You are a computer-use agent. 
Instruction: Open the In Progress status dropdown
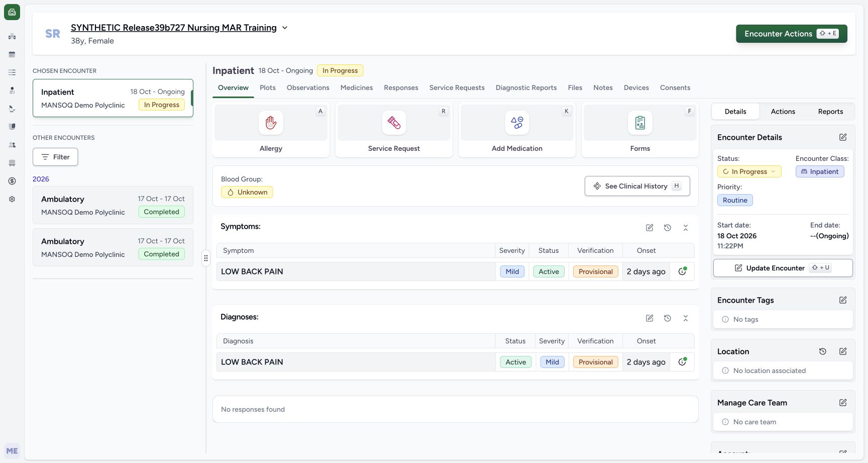click(749, 171)
